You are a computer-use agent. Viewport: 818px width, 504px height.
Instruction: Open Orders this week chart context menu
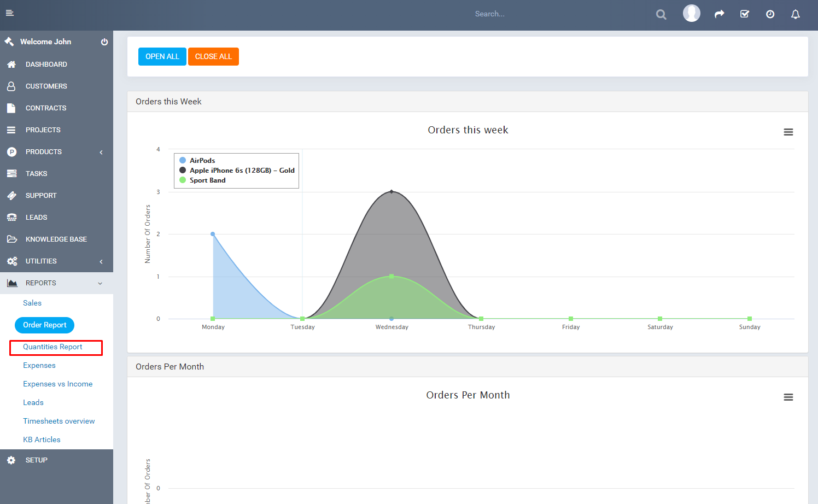(x=788, y=132)
